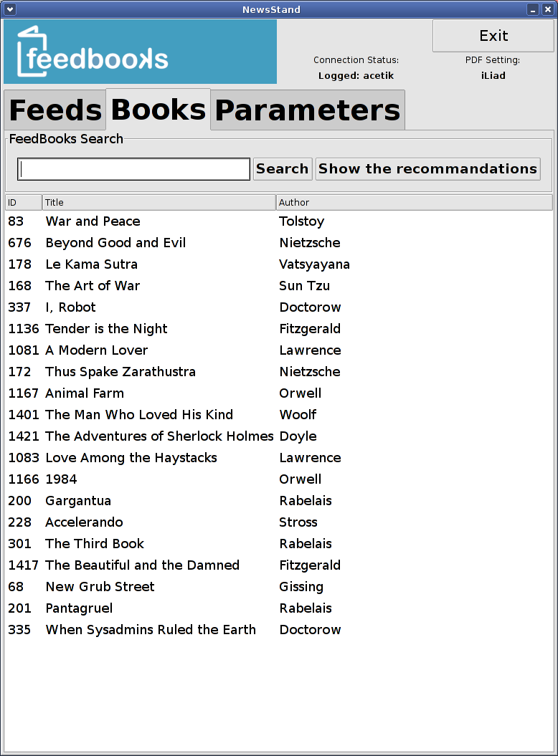Sort books by Title column header
This screenshot has height=756, width=558.
point(159,203)
